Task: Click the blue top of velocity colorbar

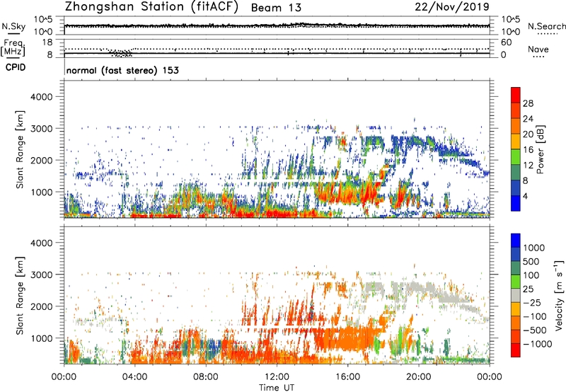Action: coord(516,241)
